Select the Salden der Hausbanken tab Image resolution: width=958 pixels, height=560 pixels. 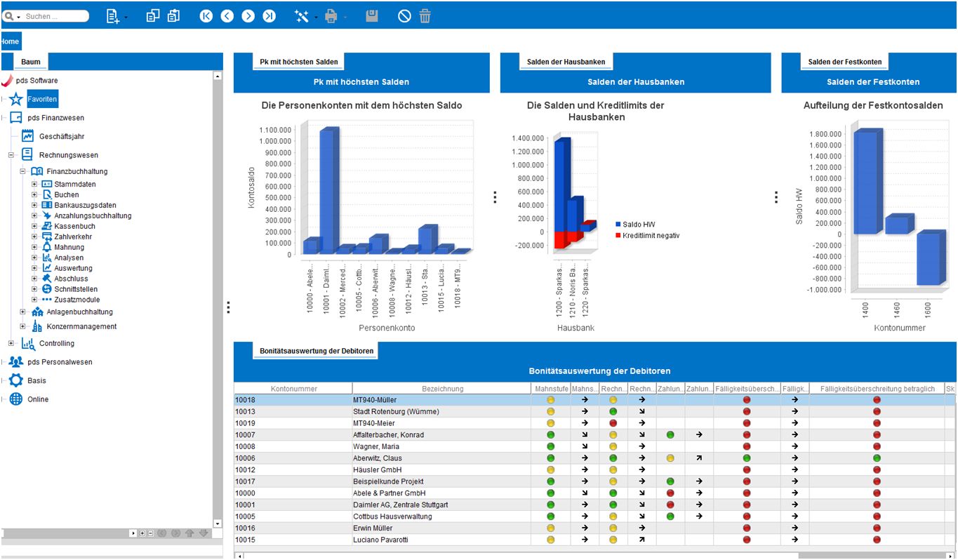coord(566,62)
